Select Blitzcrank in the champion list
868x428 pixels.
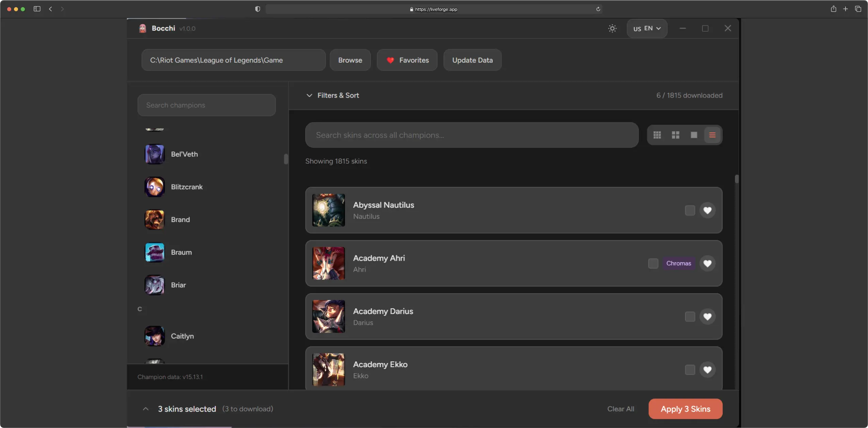(x=186, y=187)
